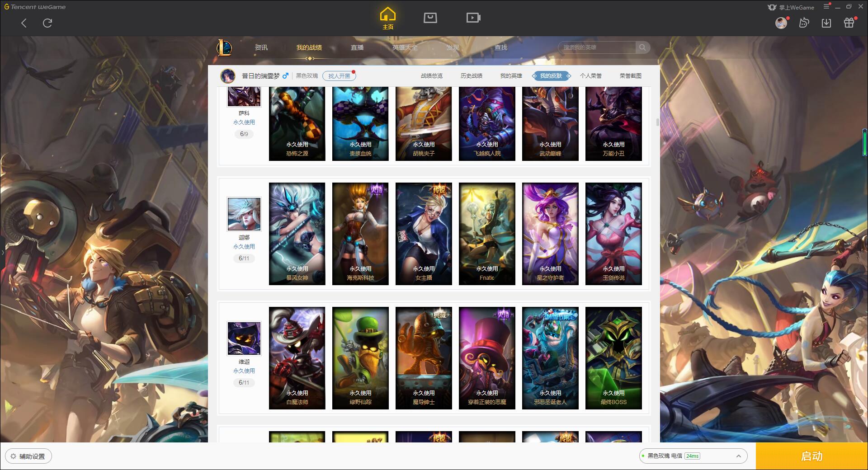
Task: Click the 迦娜 6/11 skin count badge
Action: [x=244, y=258]
